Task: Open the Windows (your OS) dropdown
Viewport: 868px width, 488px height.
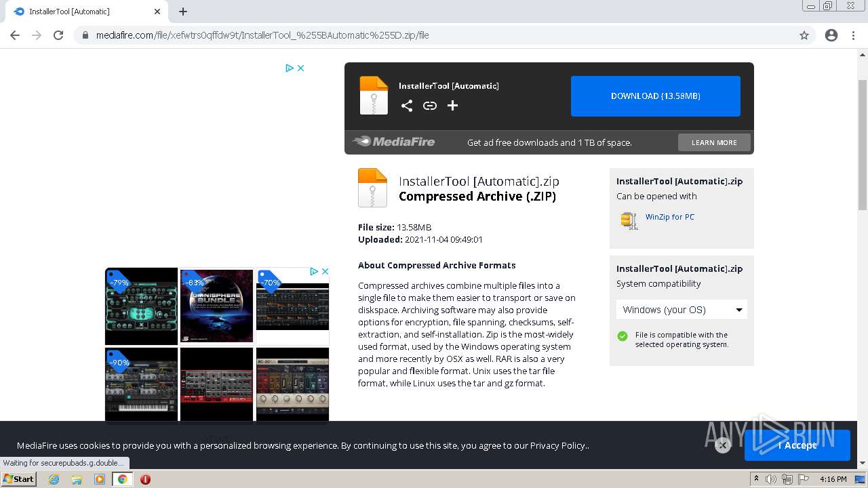Action: [x=682, y=310]
